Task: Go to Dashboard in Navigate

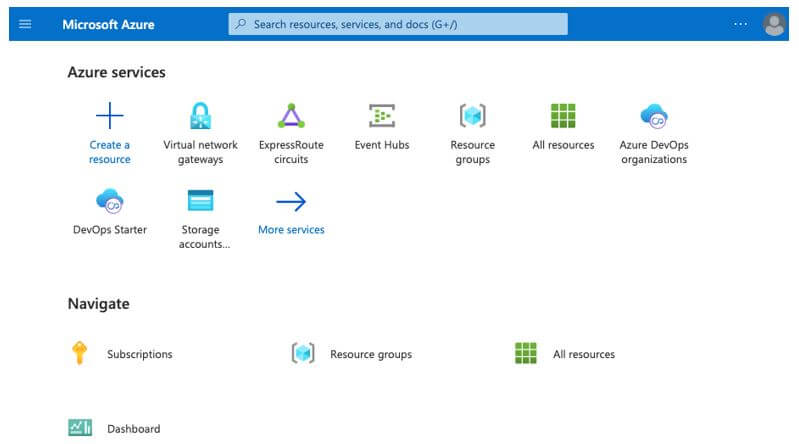Action: [134, 429]
